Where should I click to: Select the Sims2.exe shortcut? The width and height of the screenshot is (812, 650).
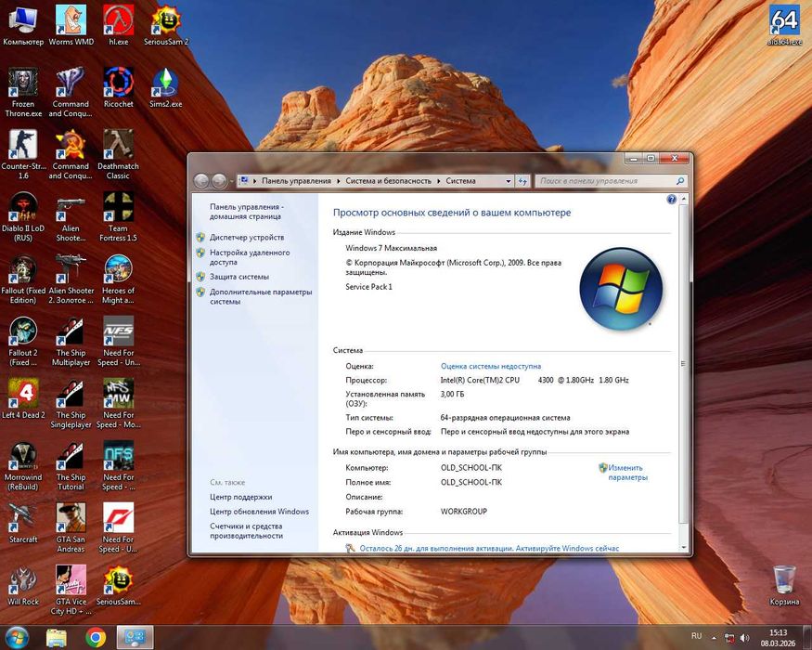coord(166,87)
